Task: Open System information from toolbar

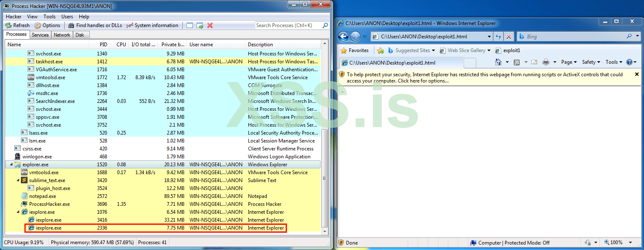Action: coord(152,25)
